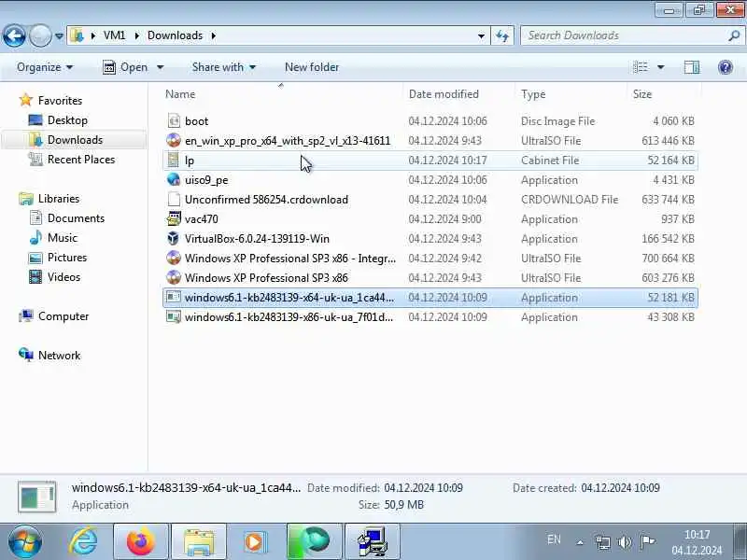Refresh the Downloads folder view
This screenshot has width=747, height=560.
[502, 35]
